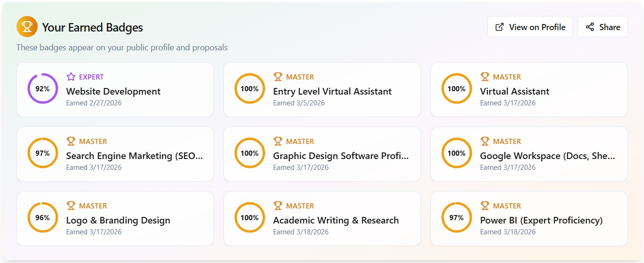Click the 97% ring on Power BI badge
Image resolution: width=644 pixels, height=263 pixels.
point(457,217)
